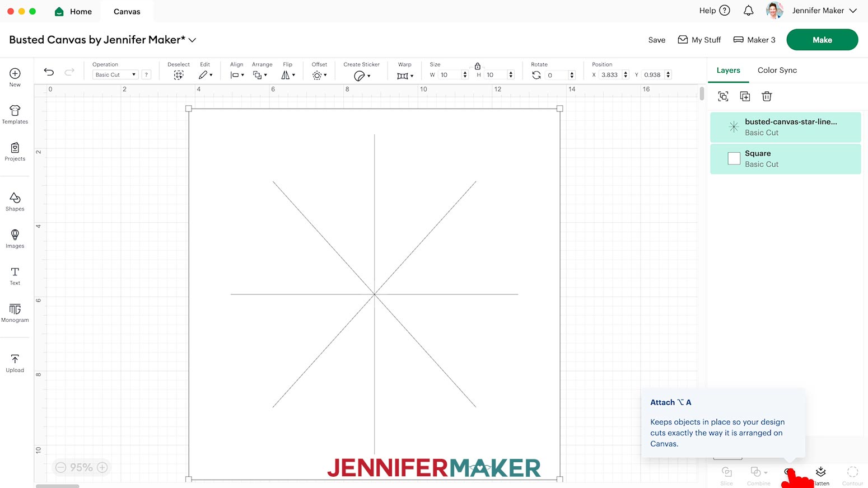The height and width of the screenshot is (488, 868).
Task: Open notifications bell
Action: [x=749, y=11]
